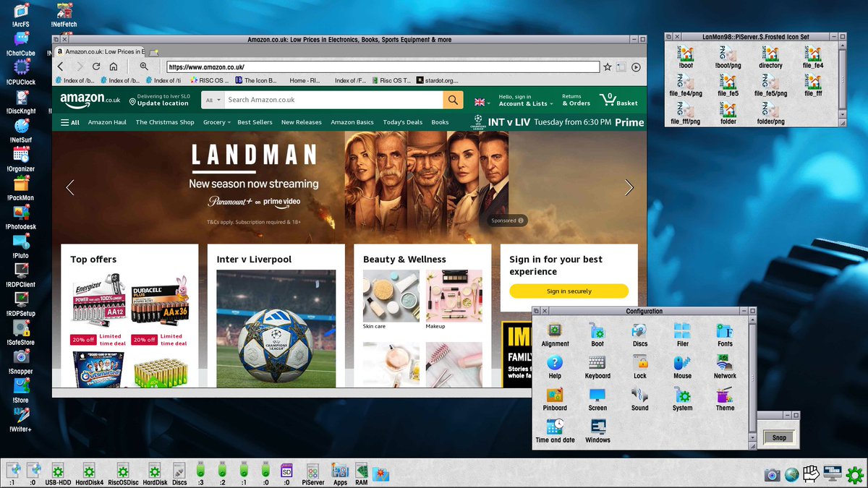Open New Releases in the Amazon nav
The image size is (868, 488).
coord(301,122)
